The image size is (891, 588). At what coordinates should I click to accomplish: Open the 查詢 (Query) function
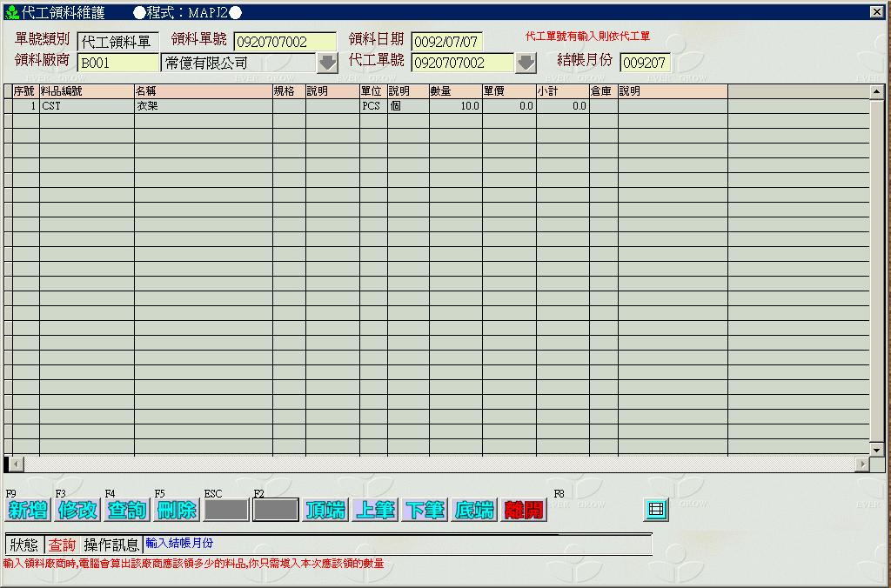click(x=126, y=511)
